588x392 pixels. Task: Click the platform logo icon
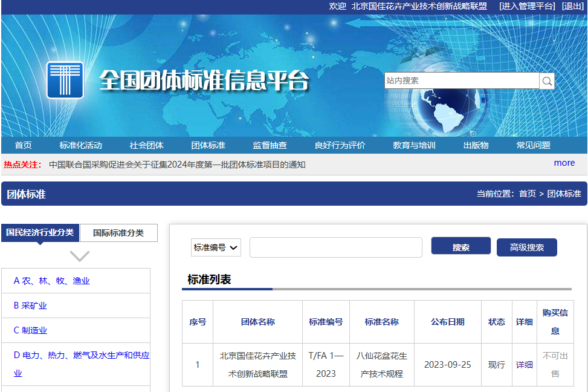tap(65, 80)
